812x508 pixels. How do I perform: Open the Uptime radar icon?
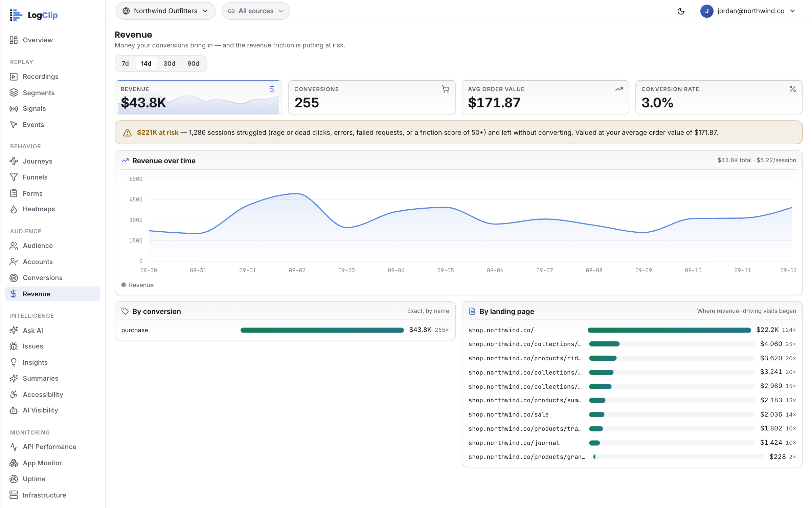[x=14, y=479]
